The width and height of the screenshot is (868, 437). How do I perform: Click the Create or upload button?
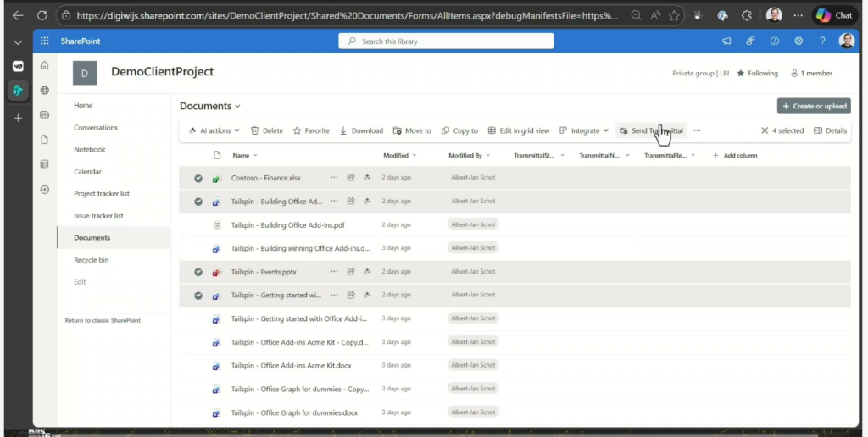(x=814, y=106)
